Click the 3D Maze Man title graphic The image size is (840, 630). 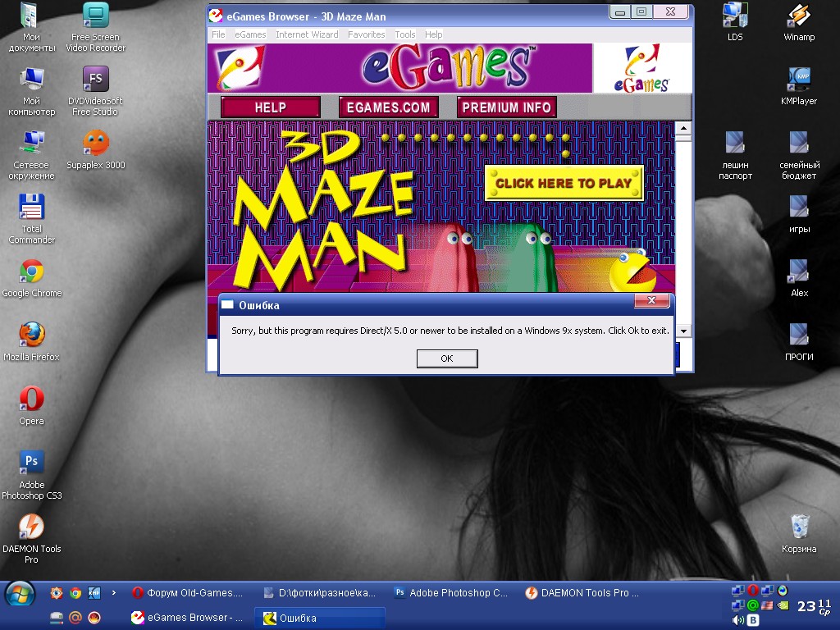point(323,209)
